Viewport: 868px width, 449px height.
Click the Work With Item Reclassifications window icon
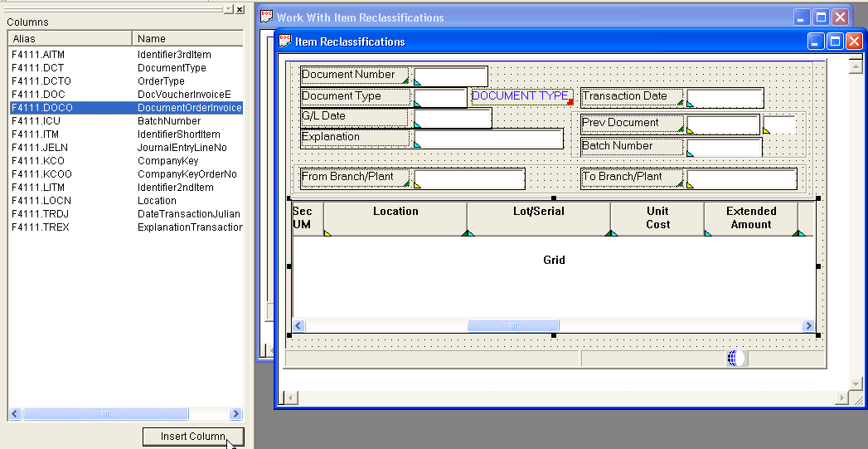coord(266,17)
